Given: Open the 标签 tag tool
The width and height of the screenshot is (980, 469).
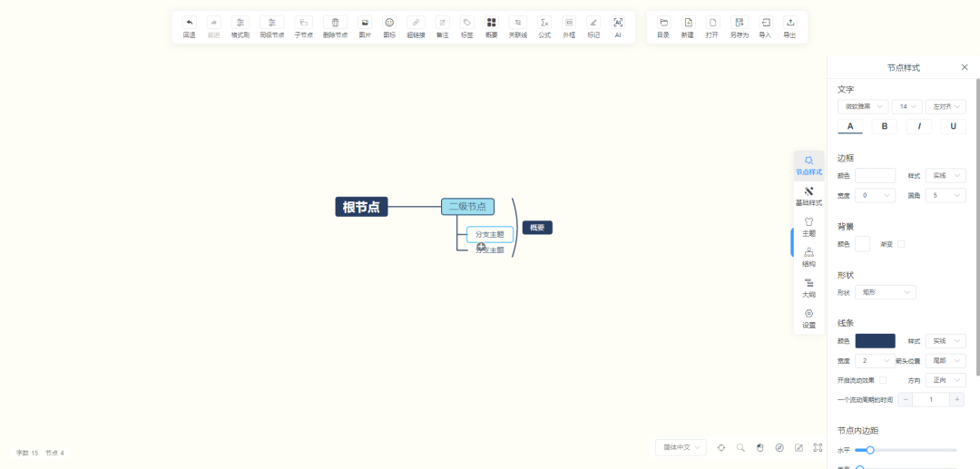Looking at the screenshot, I should pos(467,23).
